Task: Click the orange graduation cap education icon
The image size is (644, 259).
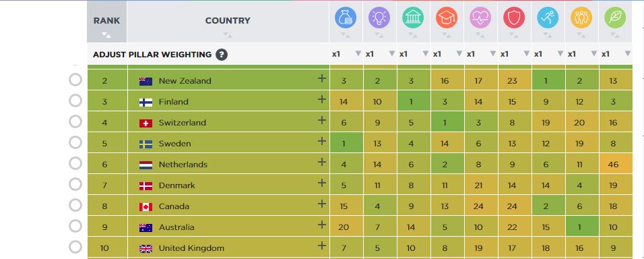Action: (447, 18)
